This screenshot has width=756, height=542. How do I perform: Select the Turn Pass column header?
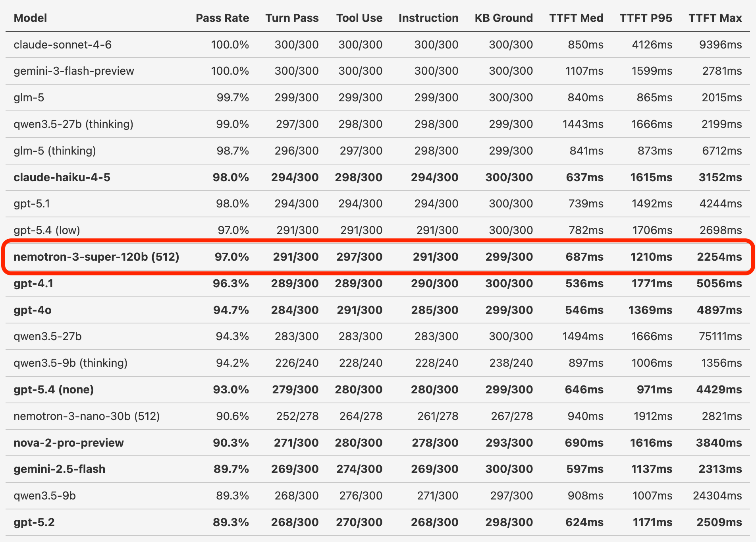292,18
